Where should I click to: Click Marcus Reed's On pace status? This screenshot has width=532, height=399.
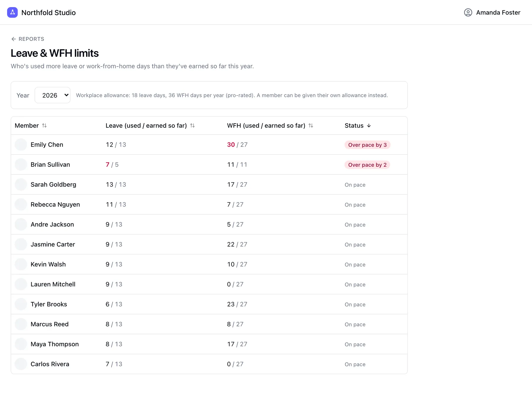355,325
